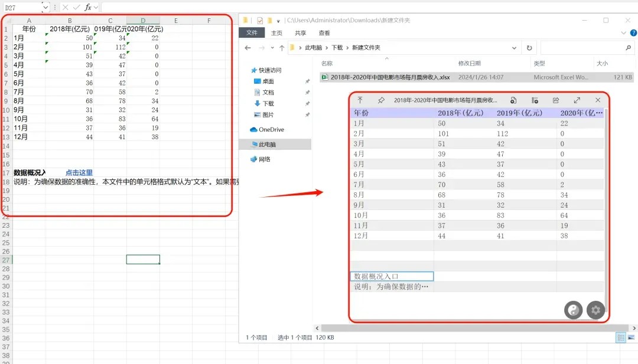The width and height of the screenshot is (638, 364).
Task: Select column D header in Excel
Action: tap(143, 20)
